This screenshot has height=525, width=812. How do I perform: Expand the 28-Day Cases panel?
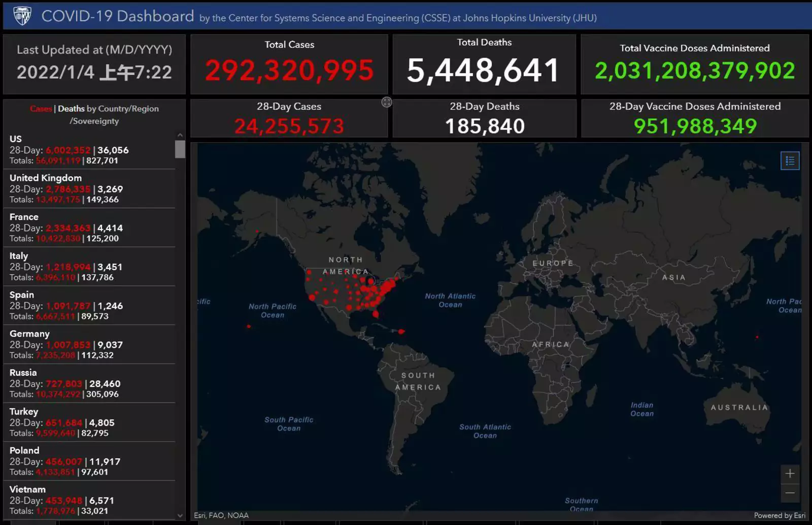coord(387,103)
